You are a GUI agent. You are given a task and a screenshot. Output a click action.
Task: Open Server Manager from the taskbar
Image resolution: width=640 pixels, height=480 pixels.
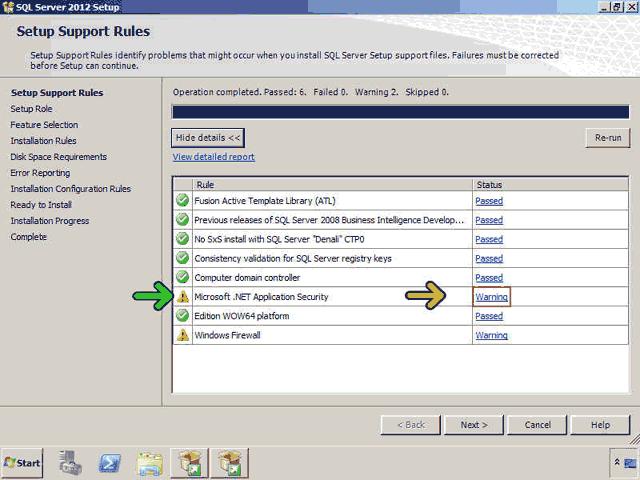[x=70, y=463]
